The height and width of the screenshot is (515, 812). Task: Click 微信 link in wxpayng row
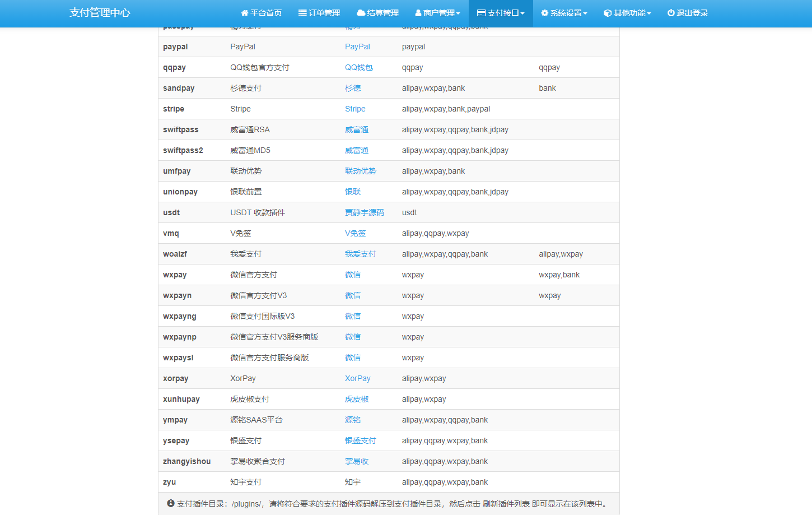353,316
